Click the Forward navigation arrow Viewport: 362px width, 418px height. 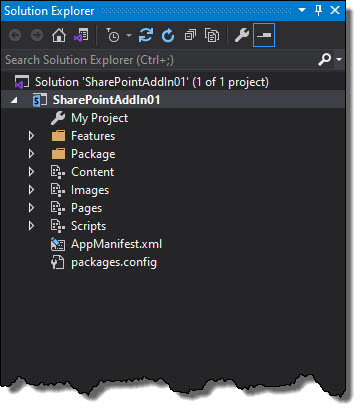pyautogui.click(x=37, y=35)
